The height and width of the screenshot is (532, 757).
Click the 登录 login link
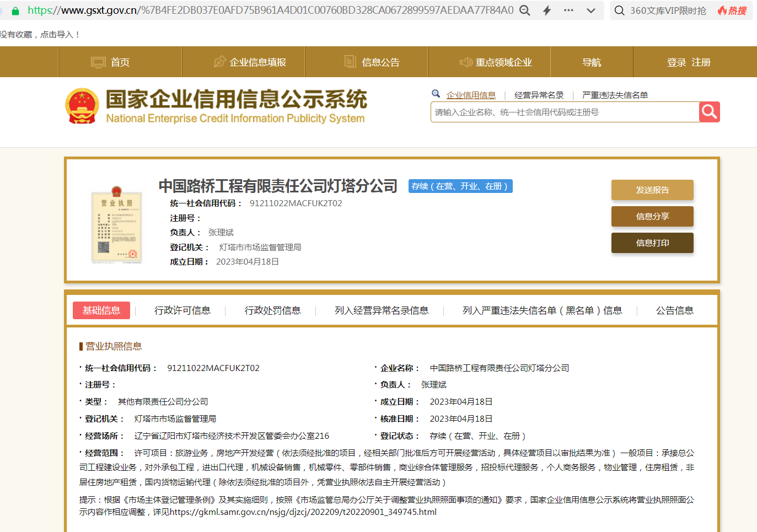[676, 62]
